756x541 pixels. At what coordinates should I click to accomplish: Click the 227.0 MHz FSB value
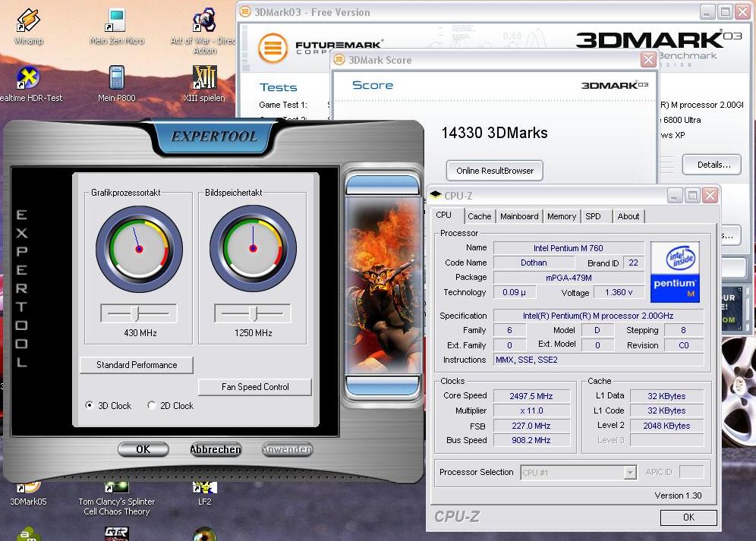[x=531, y=426]
